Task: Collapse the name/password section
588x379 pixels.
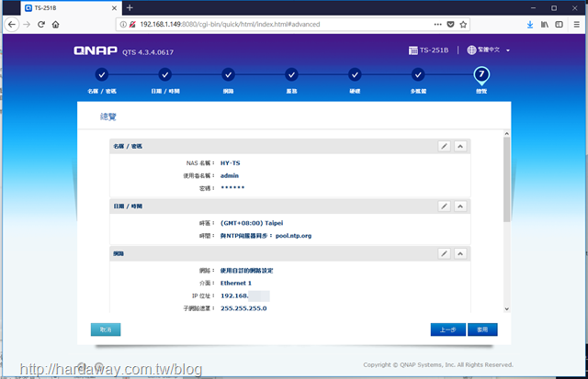Action: (460, 146)
